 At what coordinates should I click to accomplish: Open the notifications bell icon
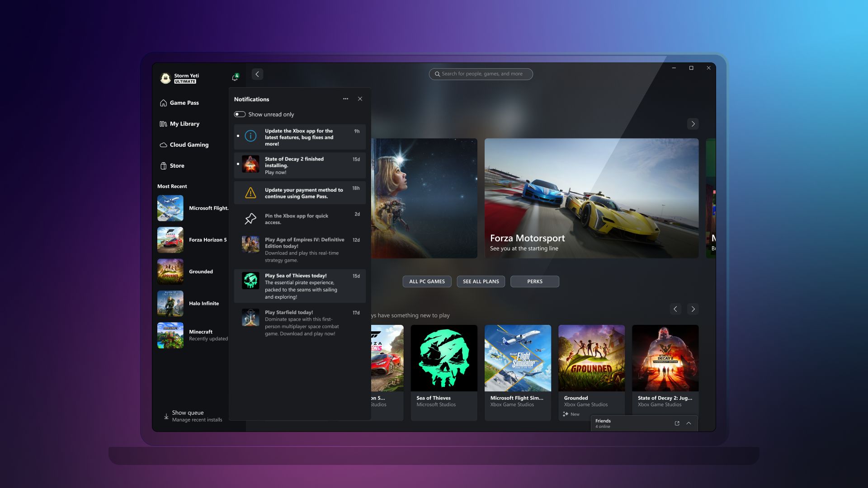click(235, 78)
